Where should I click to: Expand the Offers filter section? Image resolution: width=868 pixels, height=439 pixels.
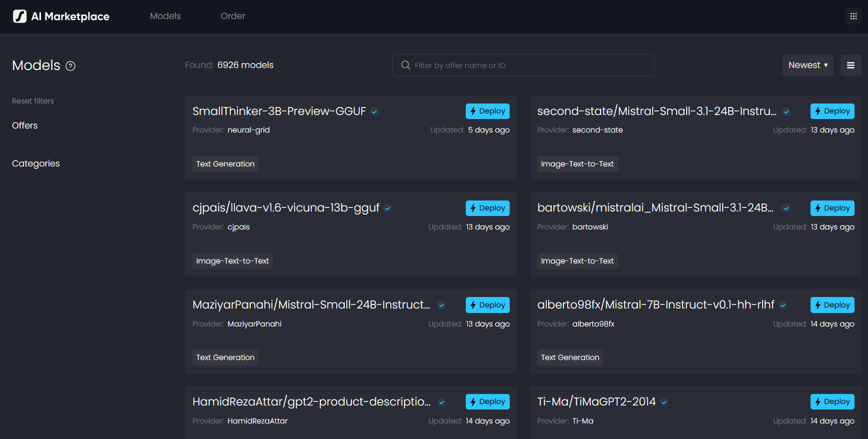[25, 125]
